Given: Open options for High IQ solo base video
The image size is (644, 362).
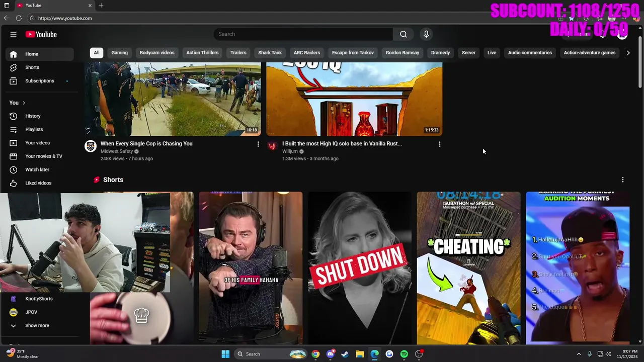Looking at the screenshot, I should pos(439,144).
